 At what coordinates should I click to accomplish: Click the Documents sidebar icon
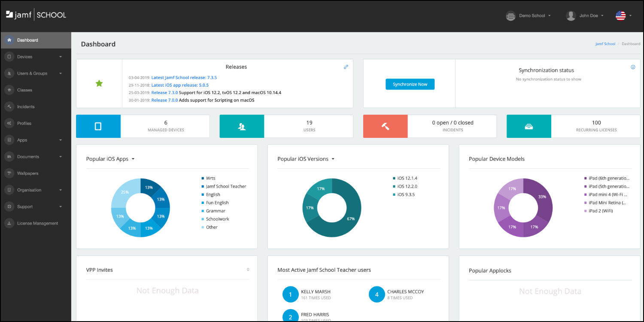click(x=9, y=157)
